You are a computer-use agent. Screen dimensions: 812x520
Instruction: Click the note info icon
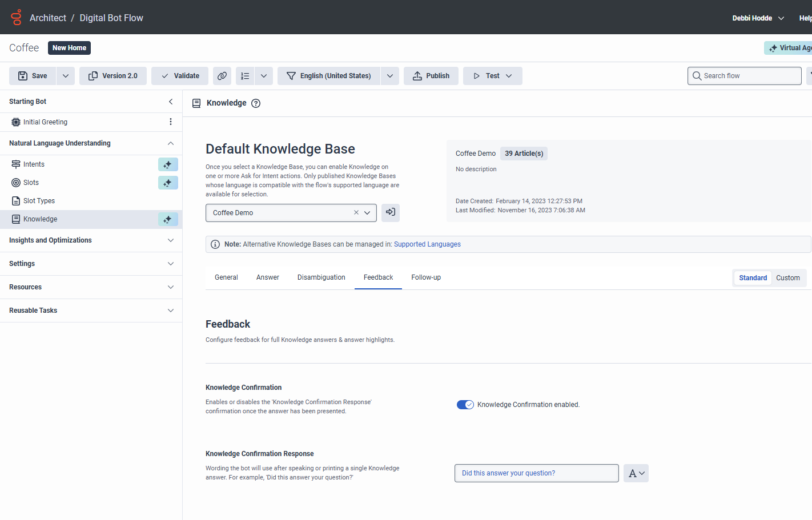pos(215,244)
